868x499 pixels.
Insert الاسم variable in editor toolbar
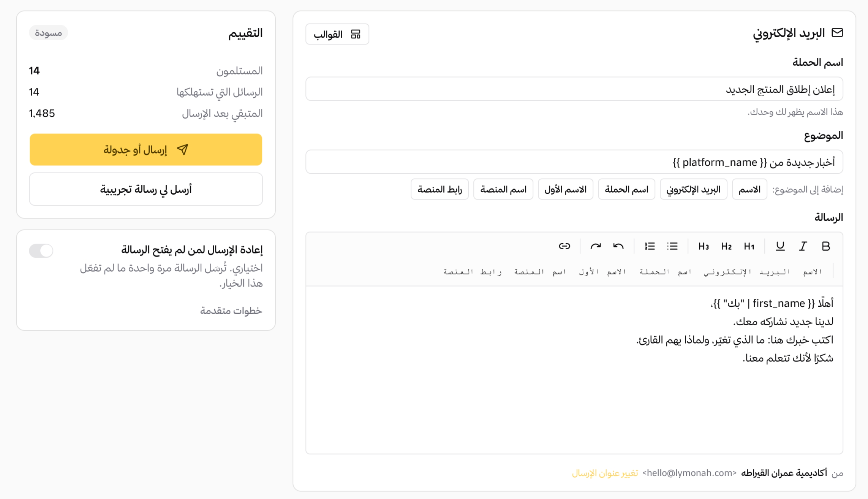pos(813,271)
